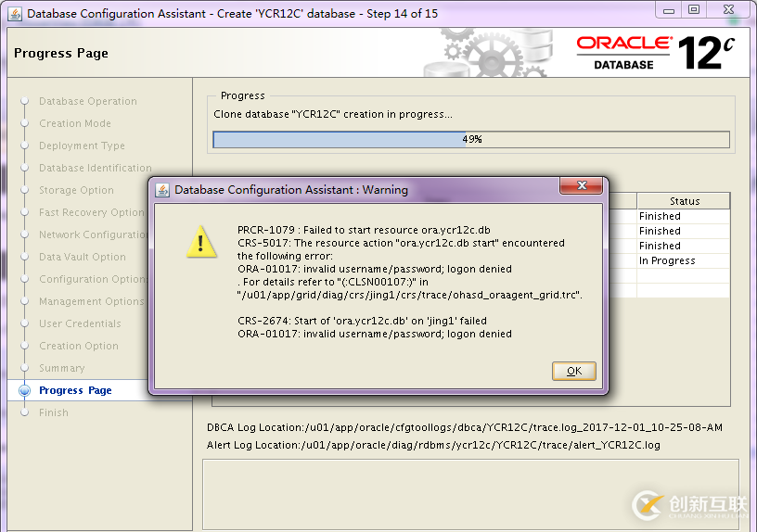Select the Creation Option step
This screenshot has height=532, width=757.
79,346
